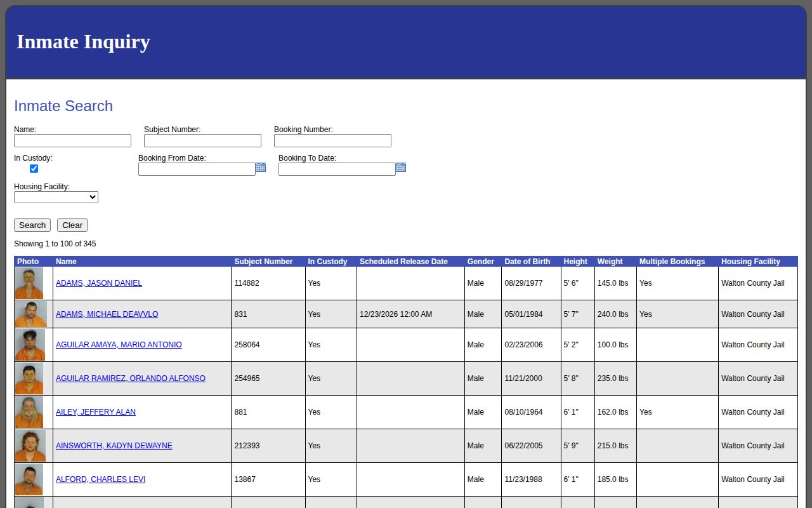Viewport: 812px width, 508px height.
Task: Expand the Housing Facility dropdown
Action: [x=56, y=197]
